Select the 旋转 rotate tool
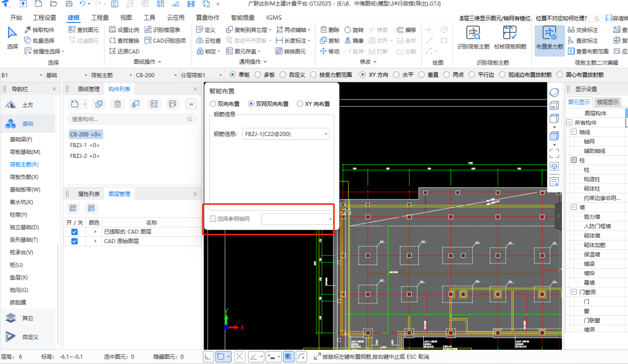This screenshot has height=364, width=628. pyautogui.click(x=354, y=30)
